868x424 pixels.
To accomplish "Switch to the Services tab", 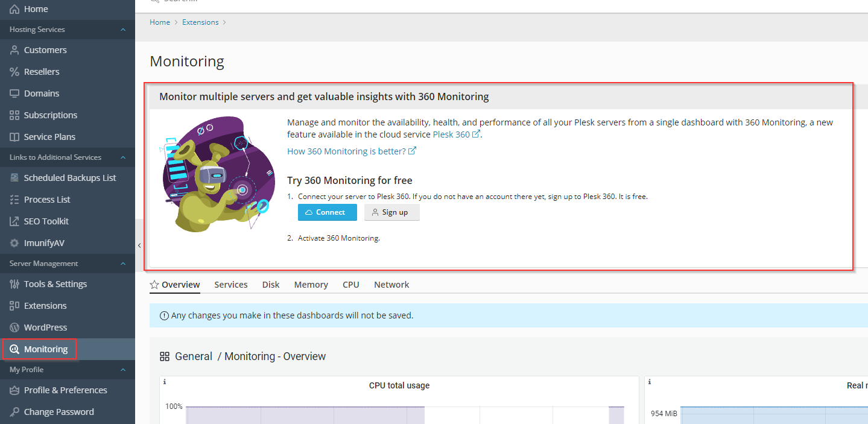I will pos(230,285).
